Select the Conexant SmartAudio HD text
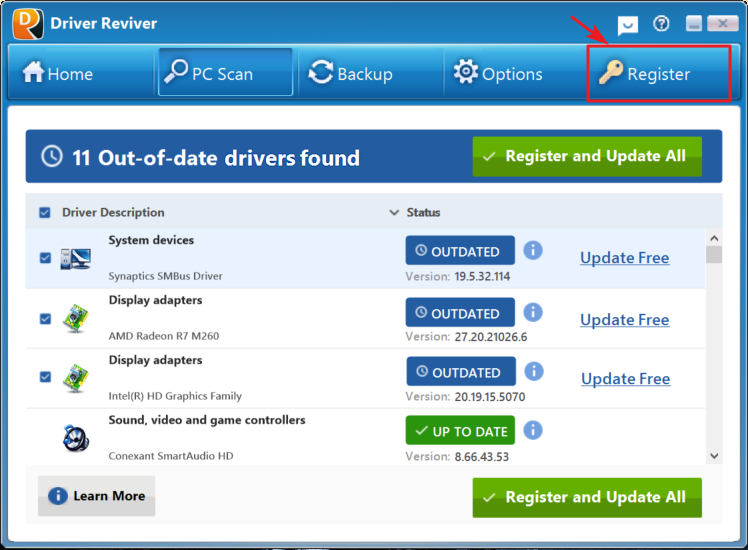 click(x=171, y=456)
